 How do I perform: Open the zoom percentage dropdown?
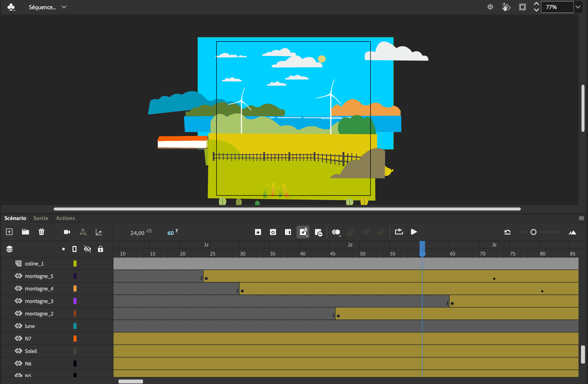point(578,7)
